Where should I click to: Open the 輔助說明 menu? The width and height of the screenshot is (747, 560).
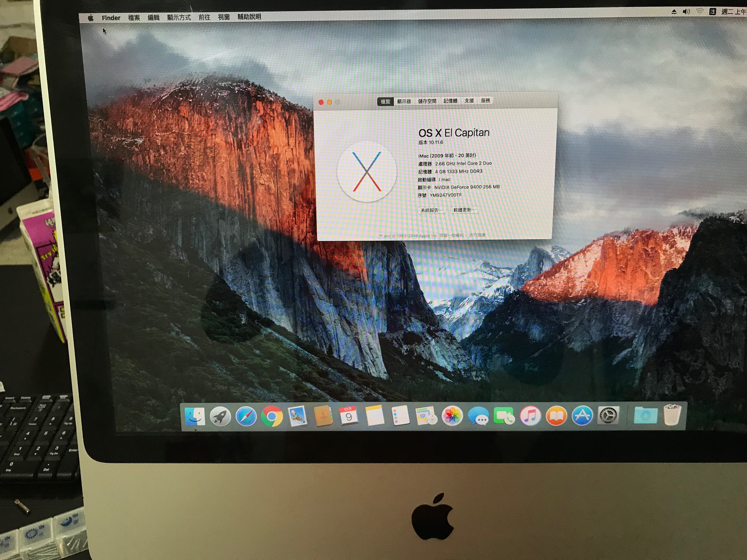pyautogui.click(x=249, y=17)
